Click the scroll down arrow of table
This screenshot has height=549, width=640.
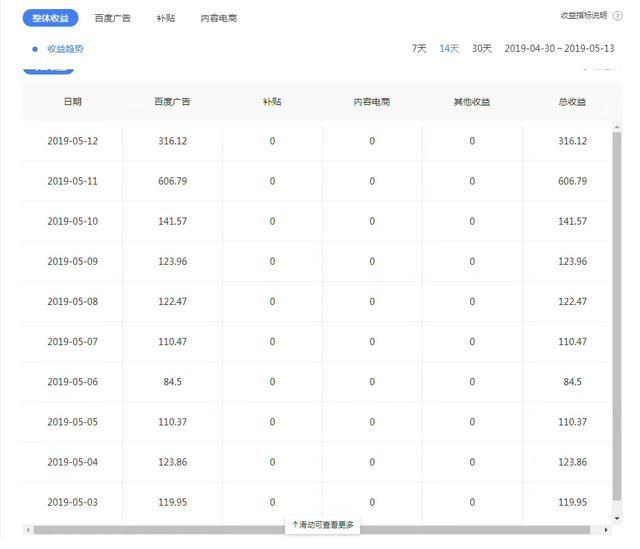click(x=617, y=518)
